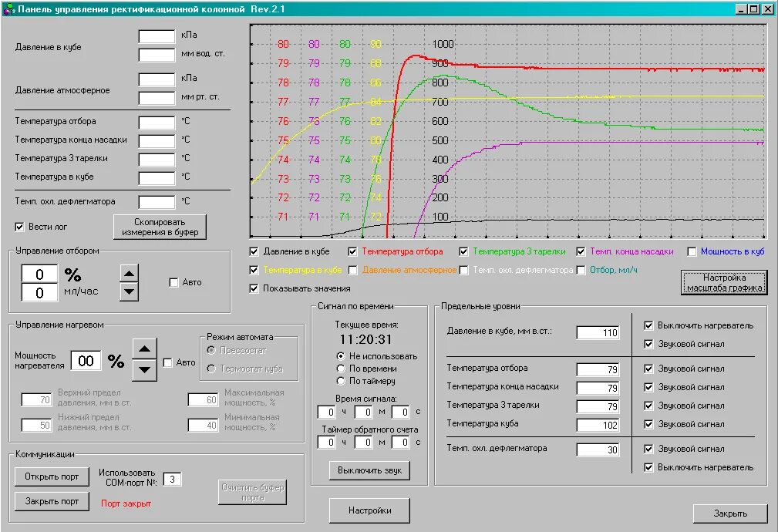Click the Давление в кубе kPa field
This screenshot has height=532, width=778.
pos(157,36)
